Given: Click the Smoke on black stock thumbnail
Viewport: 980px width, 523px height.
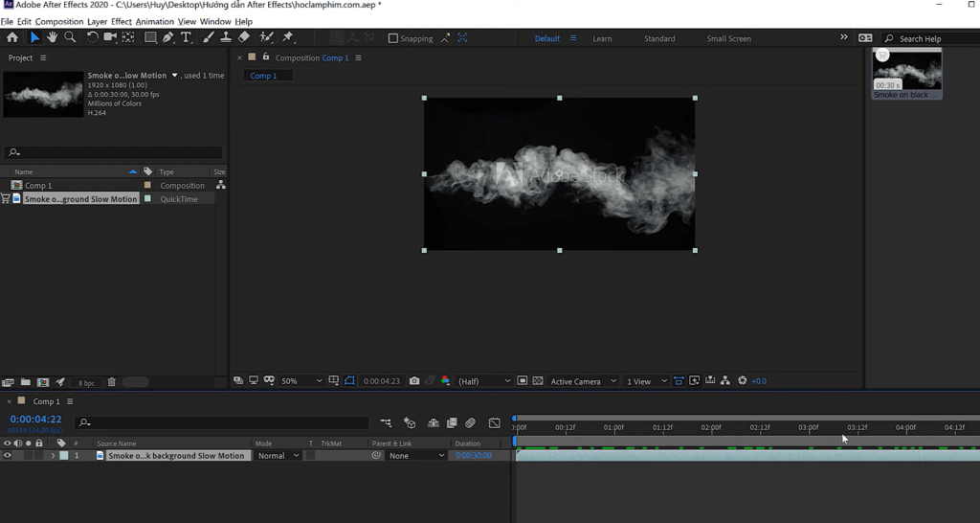Looking at the screenshot, I should [907, 74].
